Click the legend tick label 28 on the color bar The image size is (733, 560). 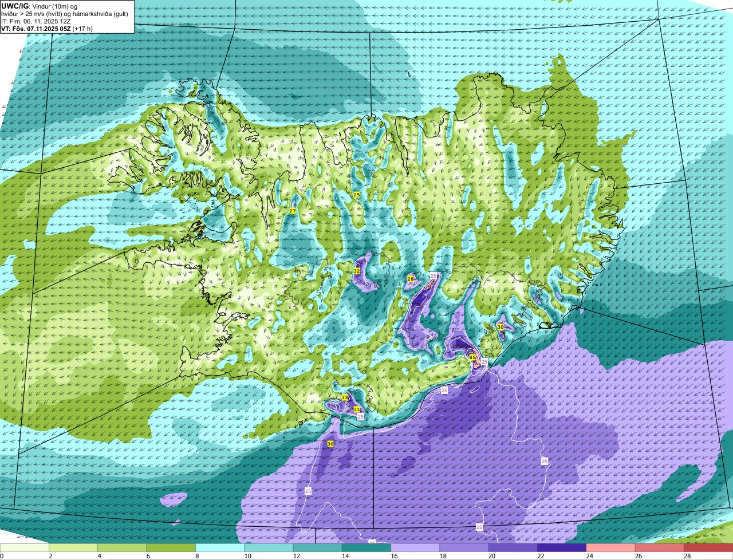click(x=687, y=556)
